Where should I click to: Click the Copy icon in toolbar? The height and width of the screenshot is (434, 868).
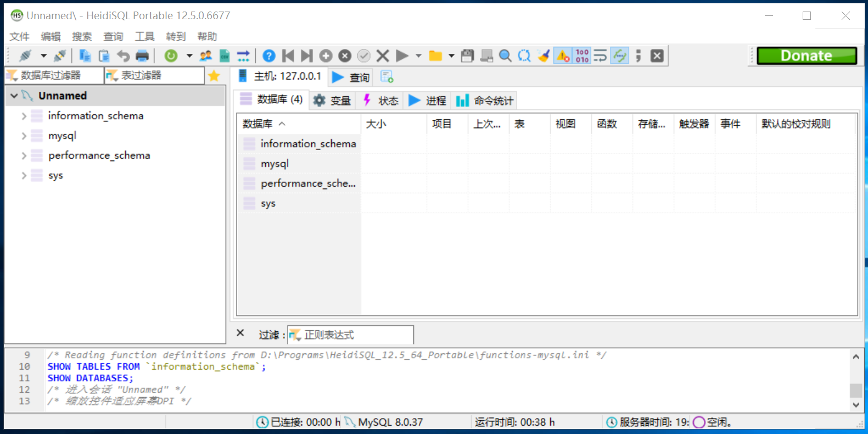pos(85,55)
